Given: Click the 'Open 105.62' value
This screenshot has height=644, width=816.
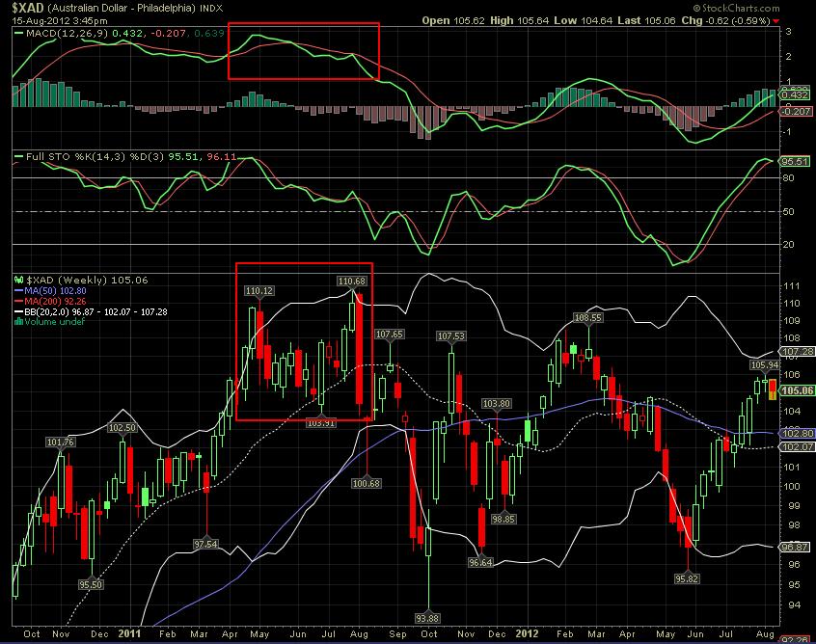Looking at the screenshot, I should coord(452,21).
